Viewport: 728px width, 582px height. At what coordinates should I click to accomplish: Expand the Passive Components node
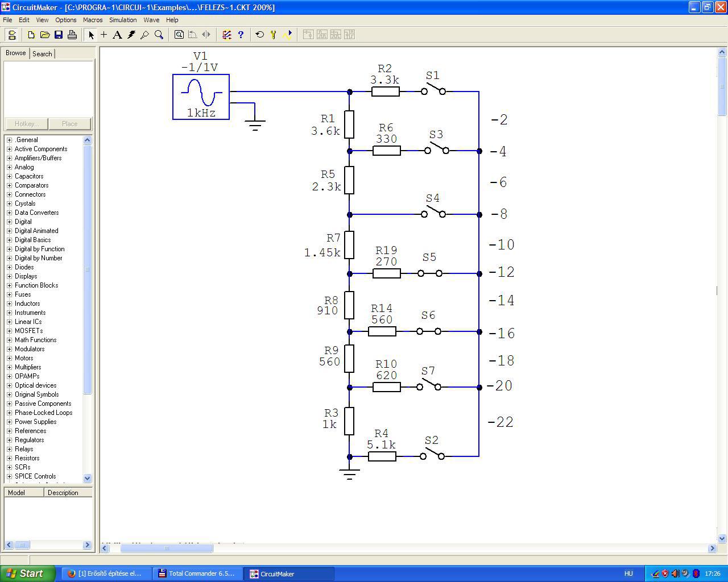(x=9, y=404)
